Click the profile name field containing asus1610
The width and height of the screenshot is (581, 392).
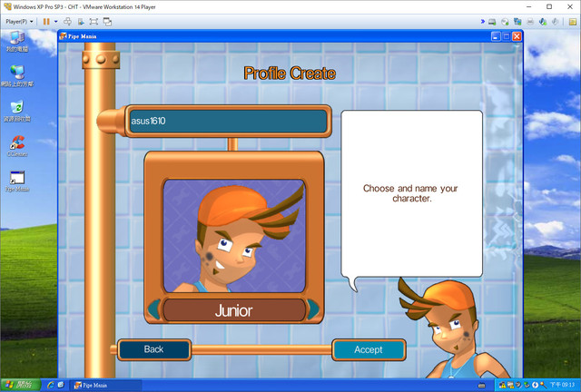point(228,121)
